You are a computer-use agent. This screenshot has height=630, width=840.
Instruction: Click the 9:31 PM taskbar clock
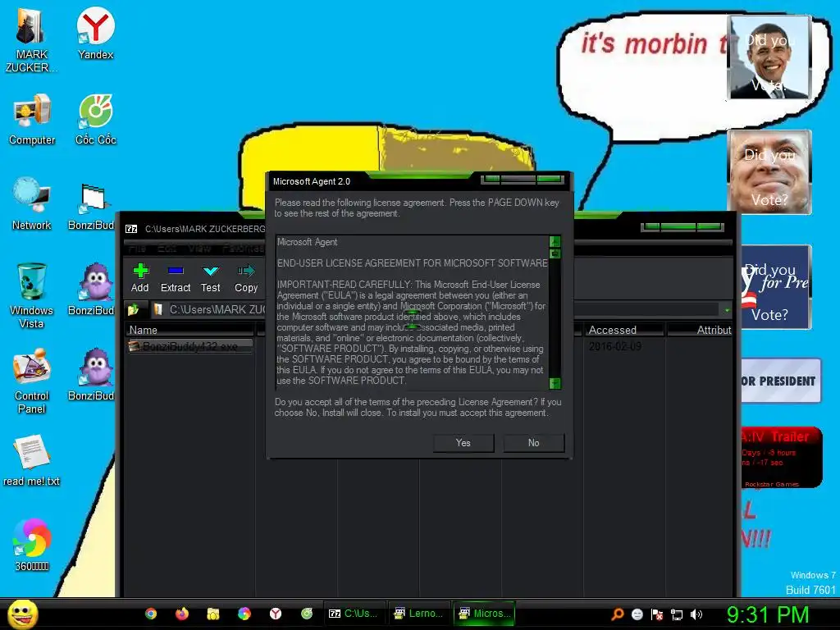768,614
